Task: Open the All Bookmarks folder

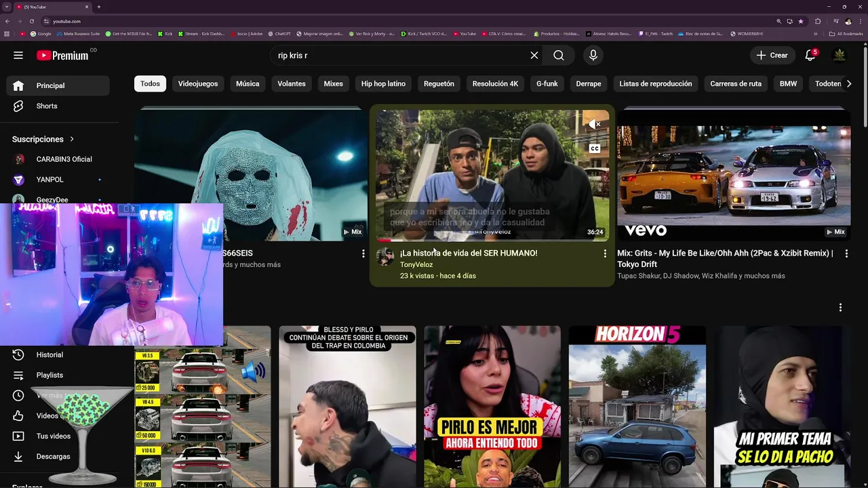Action: pyautogui.click(x=846, y=34)
